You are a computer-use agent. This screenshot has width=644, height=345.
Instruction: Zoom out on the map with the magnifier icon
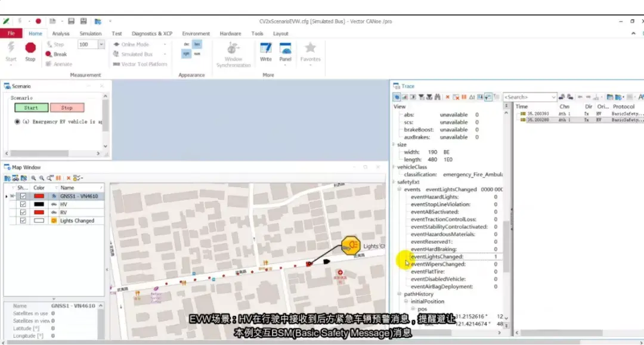(x=42, y=178)
